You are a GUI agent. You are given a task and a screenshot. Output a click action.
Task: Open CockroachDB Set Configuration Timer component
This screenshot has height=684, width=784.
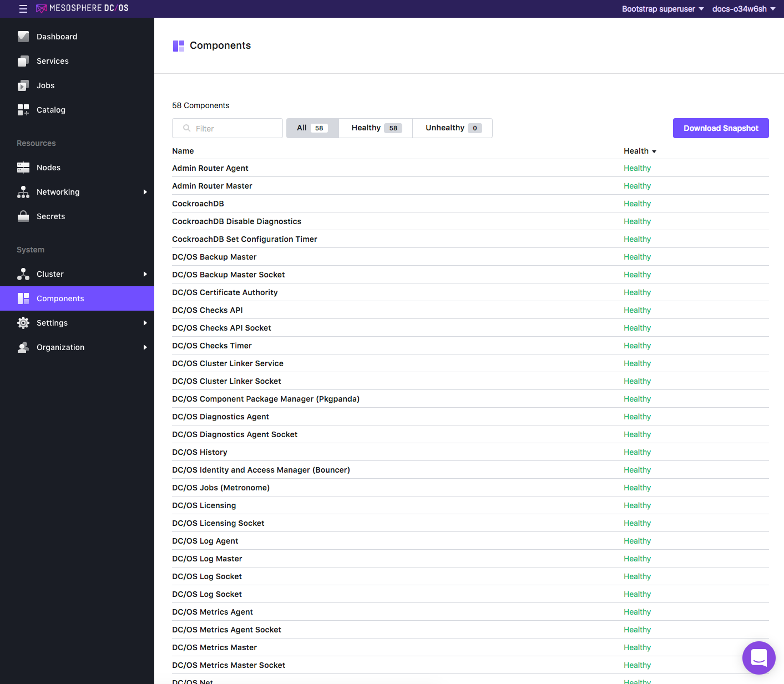245,239
